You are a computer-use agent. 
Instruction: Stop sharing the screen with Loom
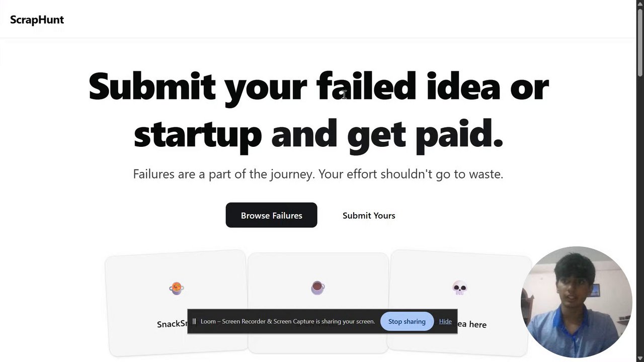pyautogui.click(x=407, y=321)
